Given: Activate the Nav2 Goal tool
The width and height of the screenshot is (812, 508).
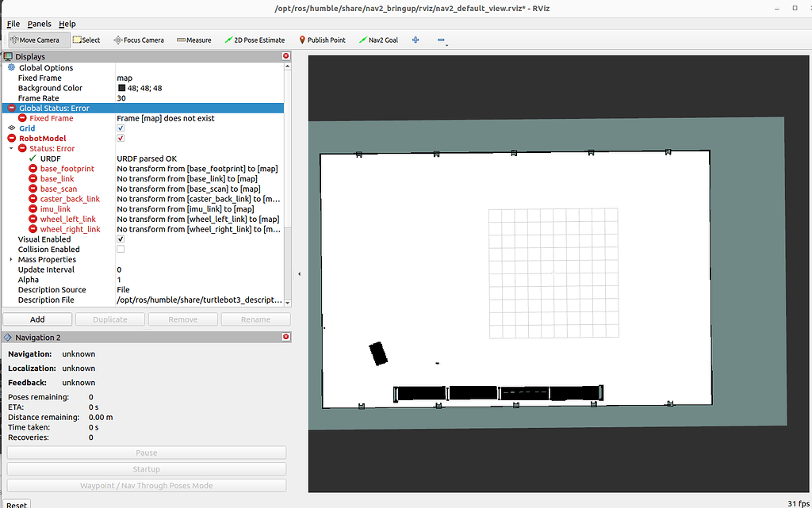Looking at the screenshot, I should 378,39.
